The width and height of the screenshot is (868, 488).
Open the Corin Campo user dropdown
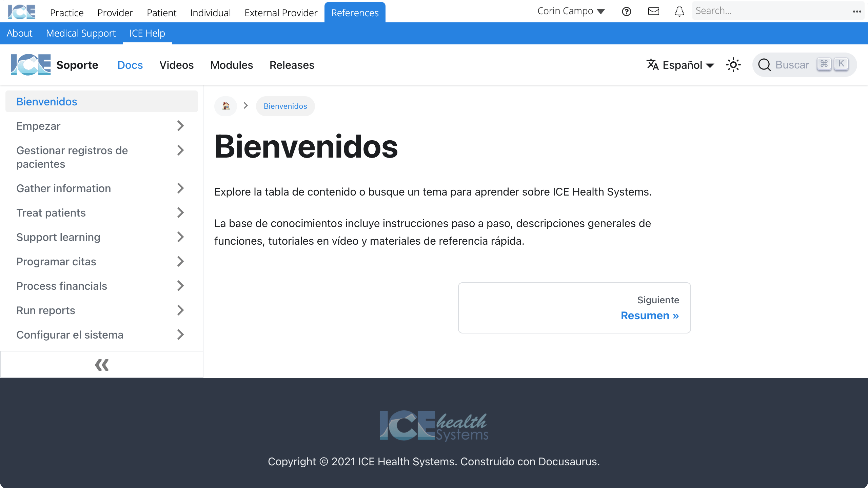tap(571, 11)
